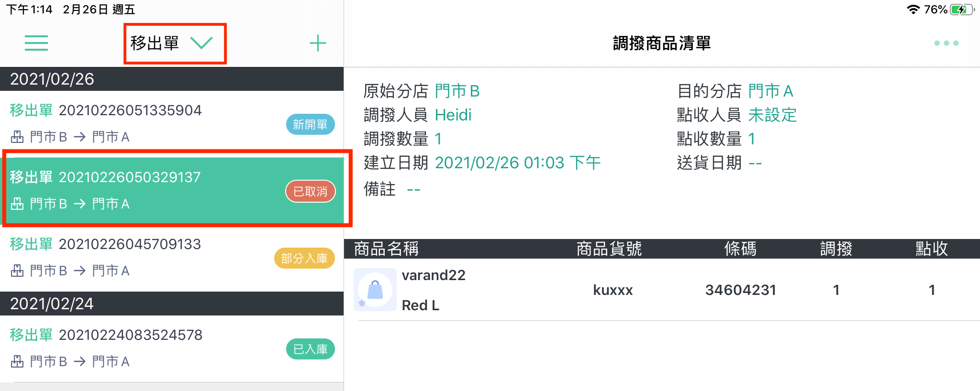Click the 部分入庫 status badge
Image resolution: width=980 pixels, height=391 pixels.
pyautogui.click(x=304, y=259)
